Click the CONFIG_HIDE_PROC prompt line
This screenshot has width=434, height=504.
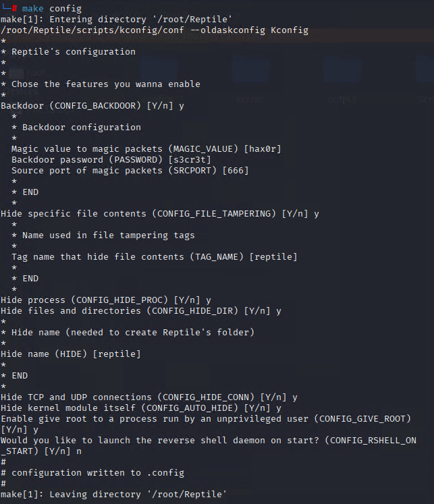click(x=106, y=300)
